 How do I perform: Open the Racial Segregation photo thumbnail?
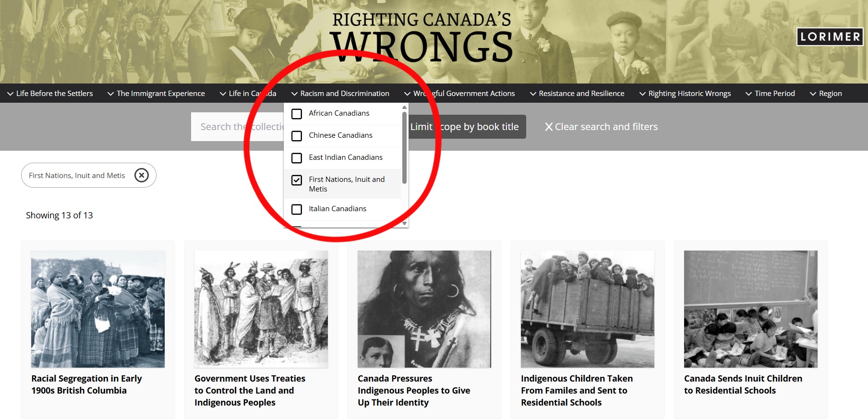click(x=98, y=309)
